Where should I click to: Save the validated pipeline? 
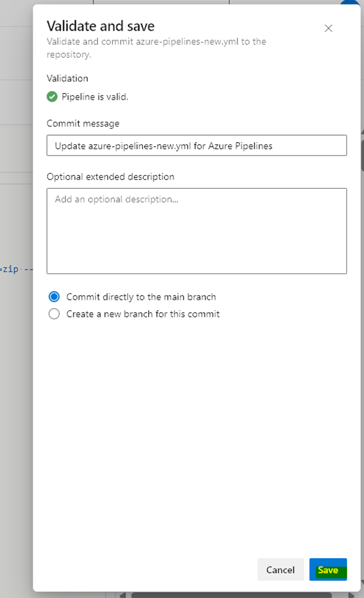coord(328,570)
